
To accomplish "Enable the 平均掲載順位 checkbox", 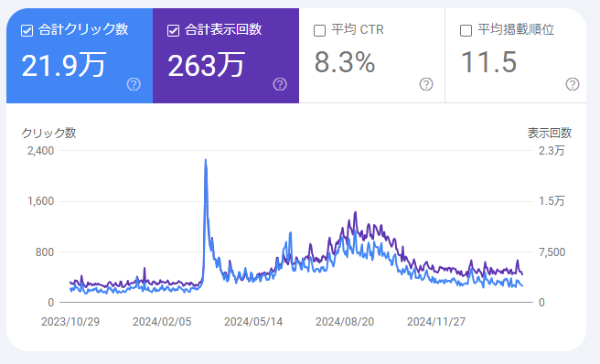I will pyautogui.click(x=466, y=30).
